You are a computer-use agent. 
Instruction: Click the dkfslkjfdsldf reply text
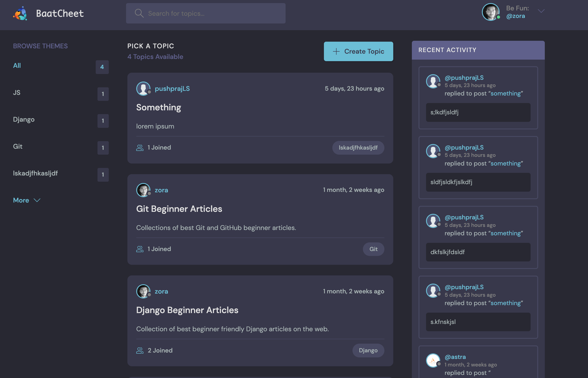point(447,252)
